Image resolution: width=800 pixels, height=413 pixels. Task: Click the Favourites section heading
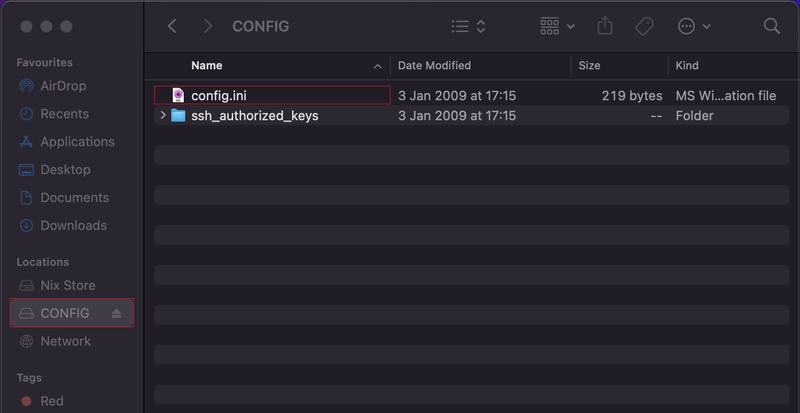(x=44, y=62)
